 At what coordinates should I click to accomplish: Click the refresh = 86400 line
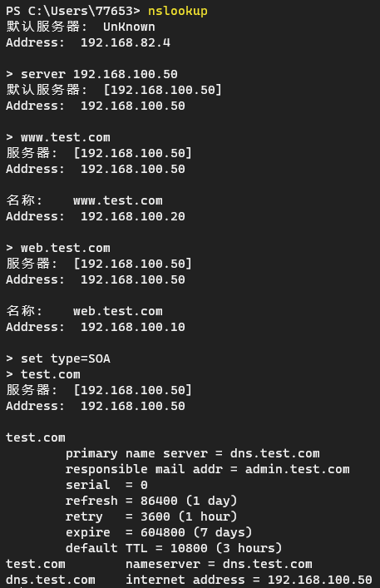click(x=151, y=501)
